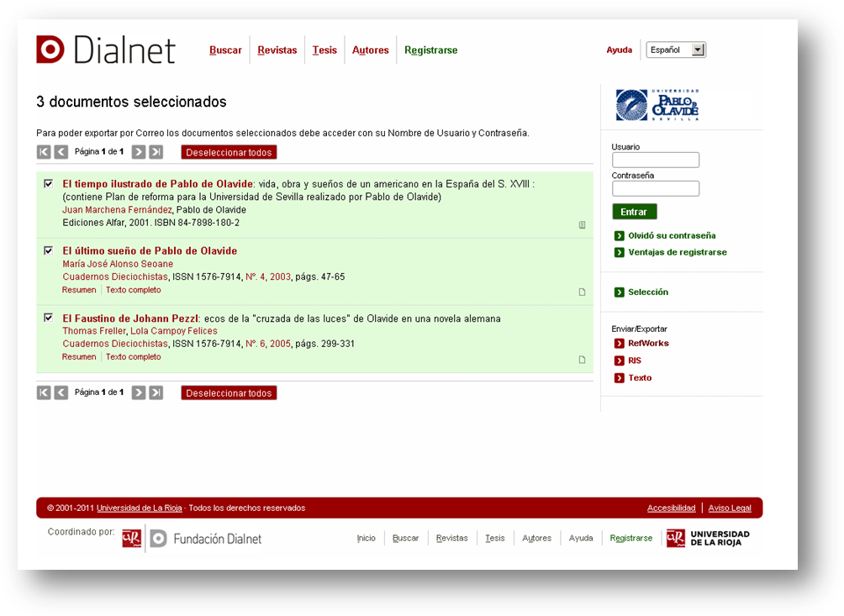
Task: Click top Deseleccionar todos button
Action: 229,152
